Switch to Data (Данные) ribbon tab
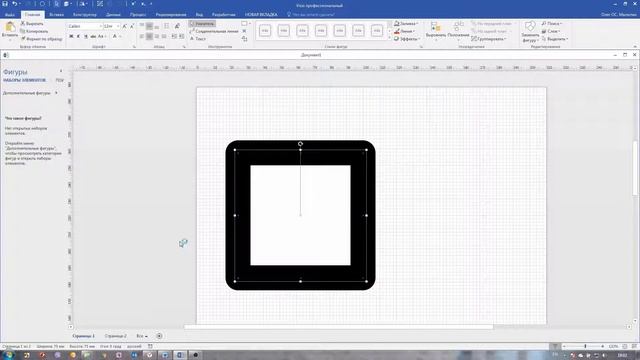 (x=113, y=14)
